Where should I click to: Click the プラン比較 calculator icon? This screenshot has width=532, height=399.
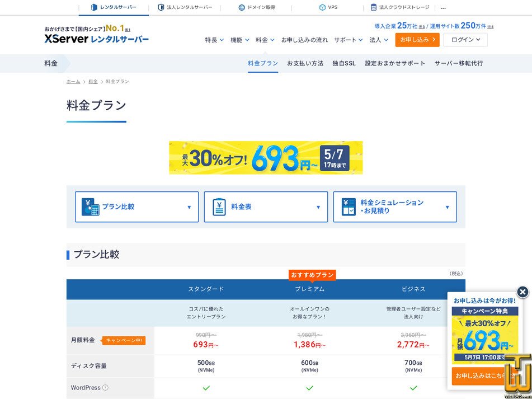click(x=90, y=206)
